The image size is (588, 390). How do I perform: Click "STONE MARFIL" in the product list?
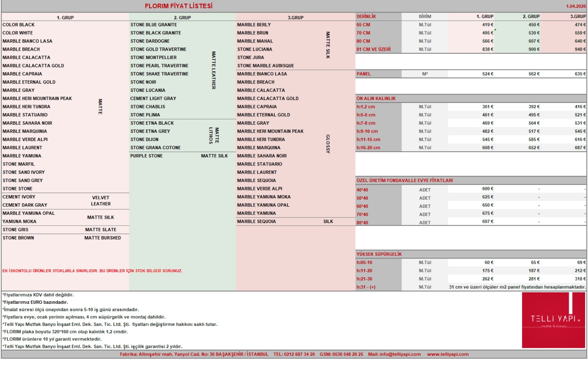(x=19, y=164)
